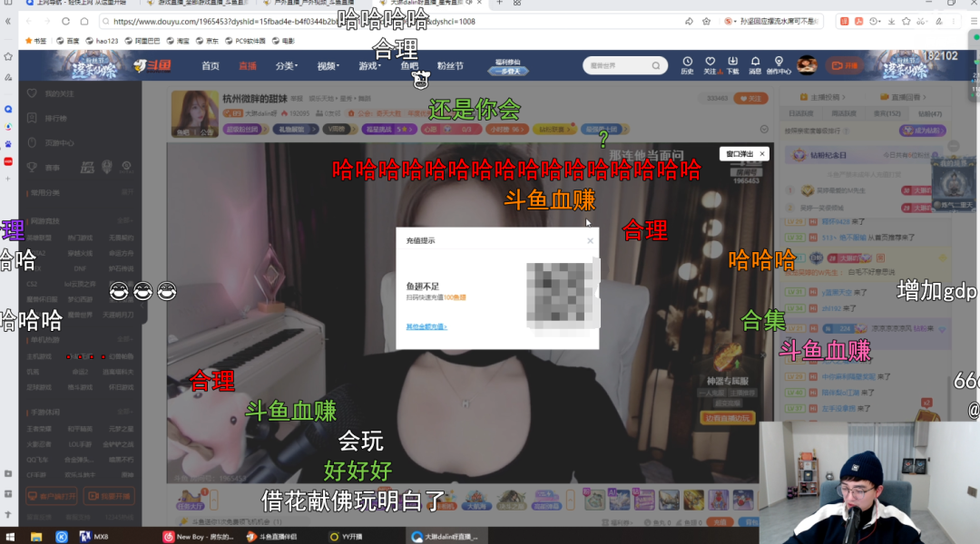Open the 视频 dropdown in Douyu nav
The height and width of the screenshot is (544, 980).
pyautogui.click(x=328, y=65)
